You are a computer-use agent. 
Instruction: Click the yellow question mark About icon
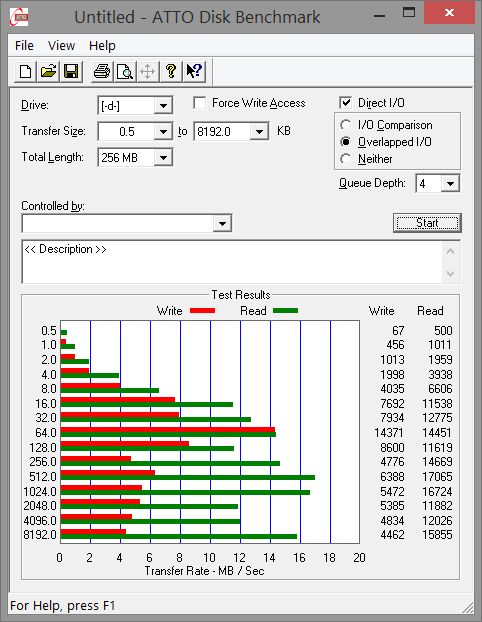tap(171, 72)
